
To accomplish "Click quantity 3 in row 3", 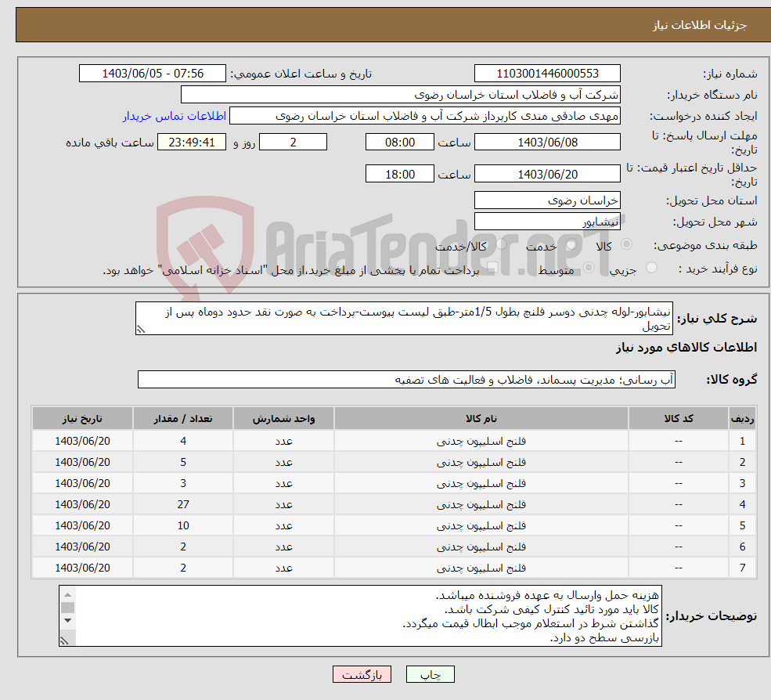I will point(183,484).
